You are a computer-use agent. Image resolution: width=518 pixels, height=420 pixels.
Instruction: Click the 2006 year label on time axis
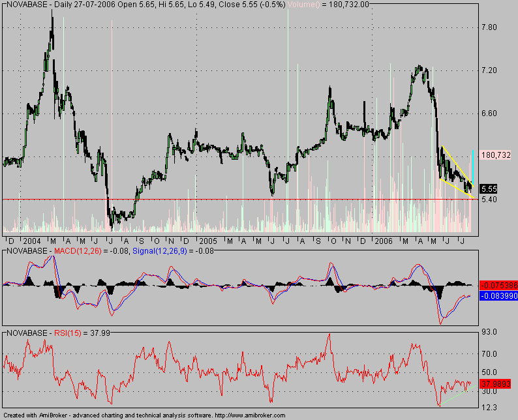click(x=384, y=241)
